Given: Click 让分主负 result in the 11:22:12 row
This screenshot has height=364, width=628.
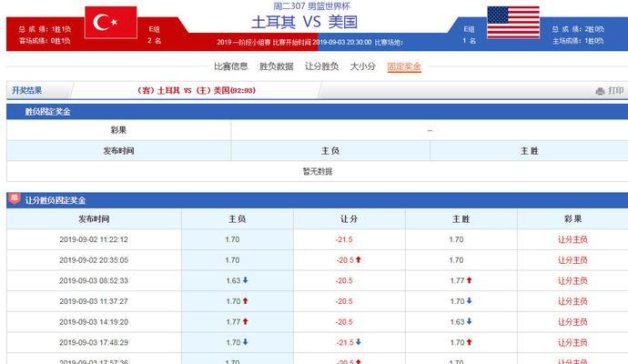Looking at the screenshot, I should pos(572,239).
